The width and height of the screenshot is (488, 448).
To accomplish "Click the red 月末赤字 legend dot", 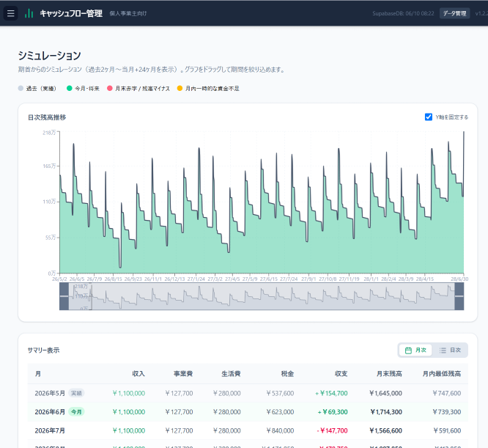I will pos(110,89).
